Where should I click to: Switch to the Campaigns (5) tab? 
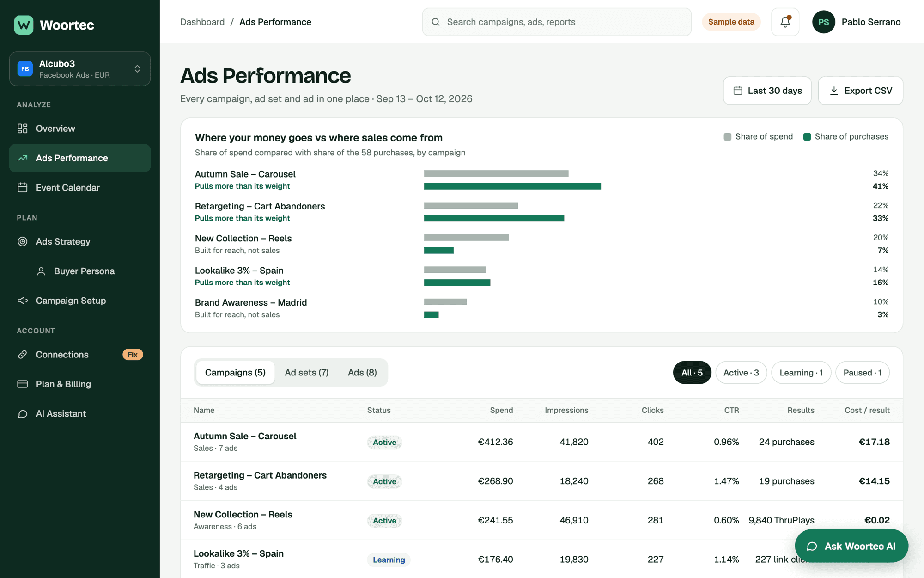pyautogui.click(x=235, y=373)
